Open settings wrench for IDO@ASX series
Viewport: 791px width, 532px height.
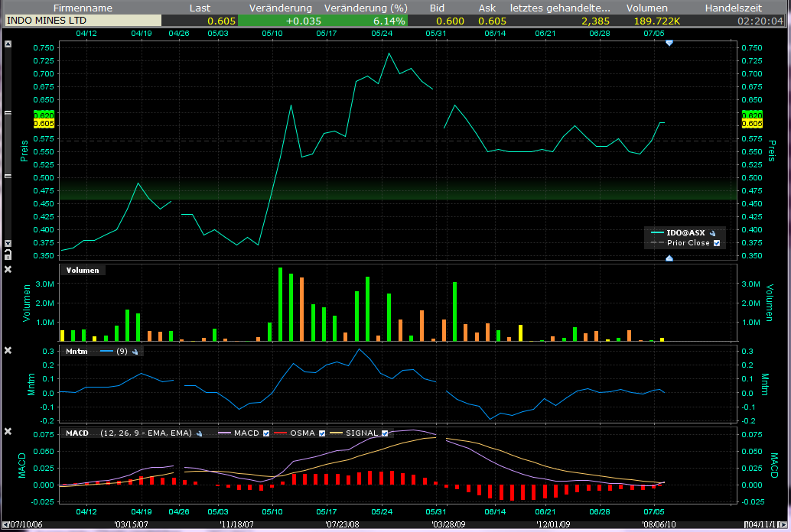tap(712, 233)
